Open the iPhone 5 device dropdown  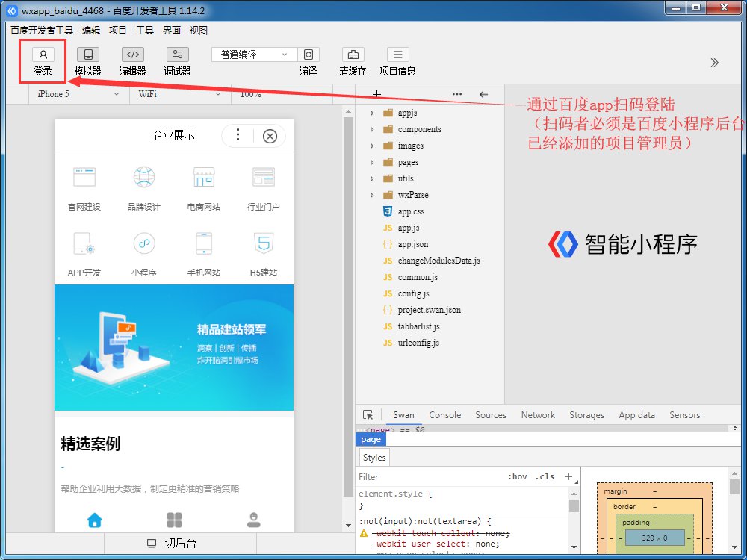point(78,94)
